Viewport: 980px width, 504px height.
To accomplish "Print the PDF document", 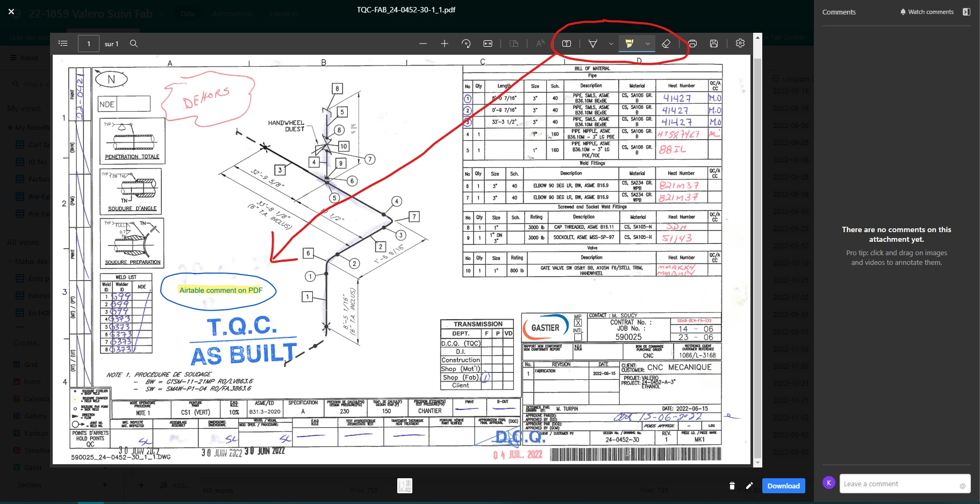I will [x=692, y=44].
